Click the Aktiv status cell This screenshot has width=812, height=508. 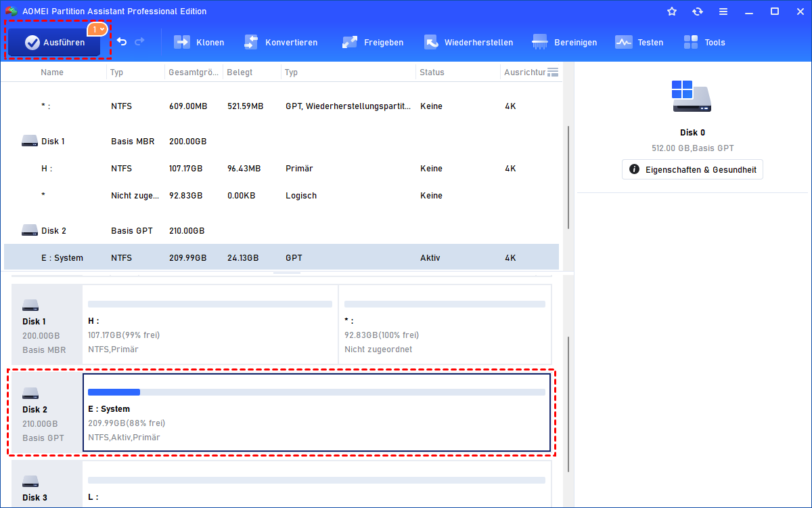click(x=430, y=258)
